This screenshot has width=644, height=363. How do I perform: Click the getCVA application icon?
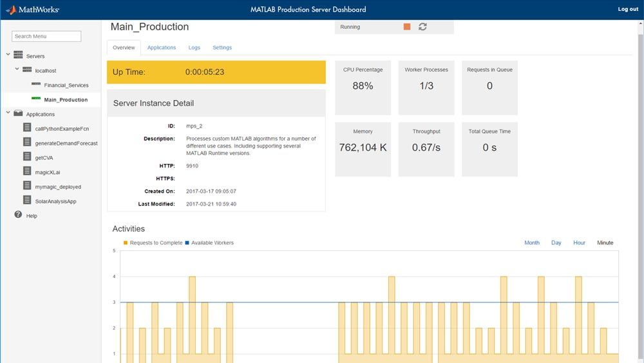(x=27, y=157)
